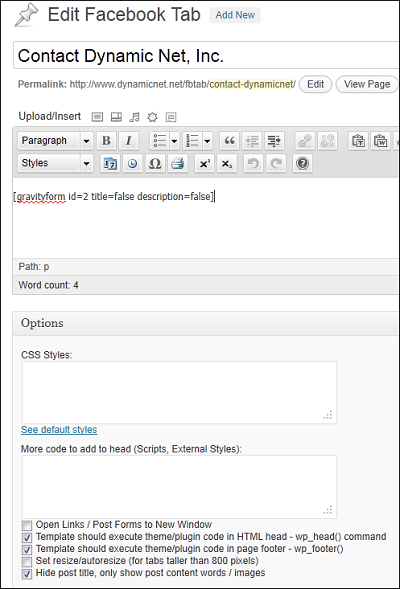Image resolution: width=400 pixels, height=589 pixels.
Task: Click the Add Audio music note icon
Action: [134, 117]
